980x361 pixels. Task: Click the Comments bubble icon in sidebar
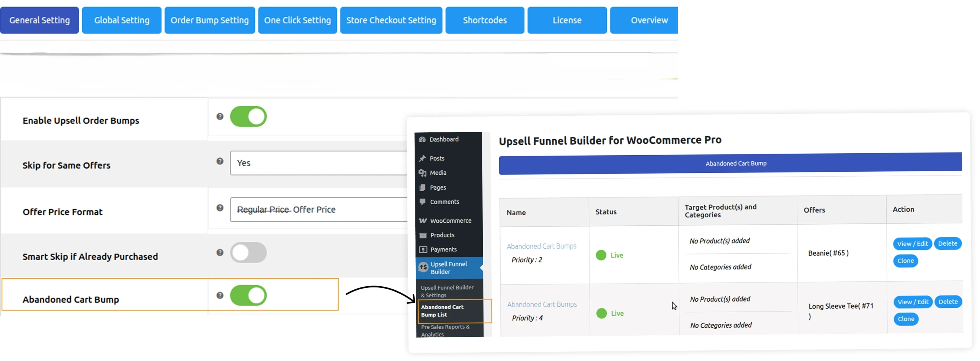(x=422, y=202)
